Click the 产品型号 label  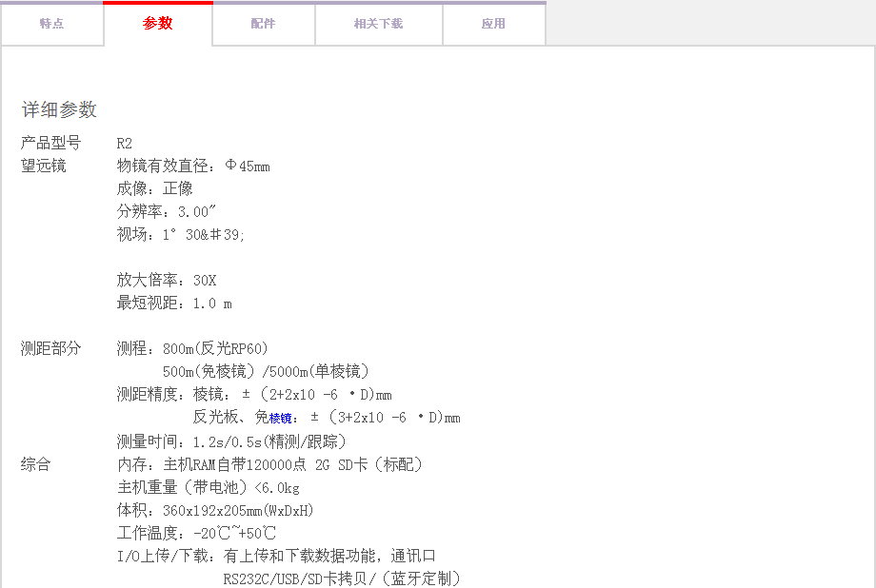(x=51, y=144)
